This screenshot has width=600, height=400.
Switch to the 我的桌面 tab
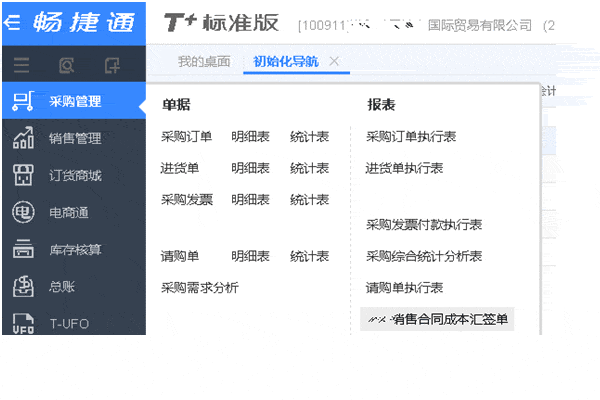click(x=204, y=61)
